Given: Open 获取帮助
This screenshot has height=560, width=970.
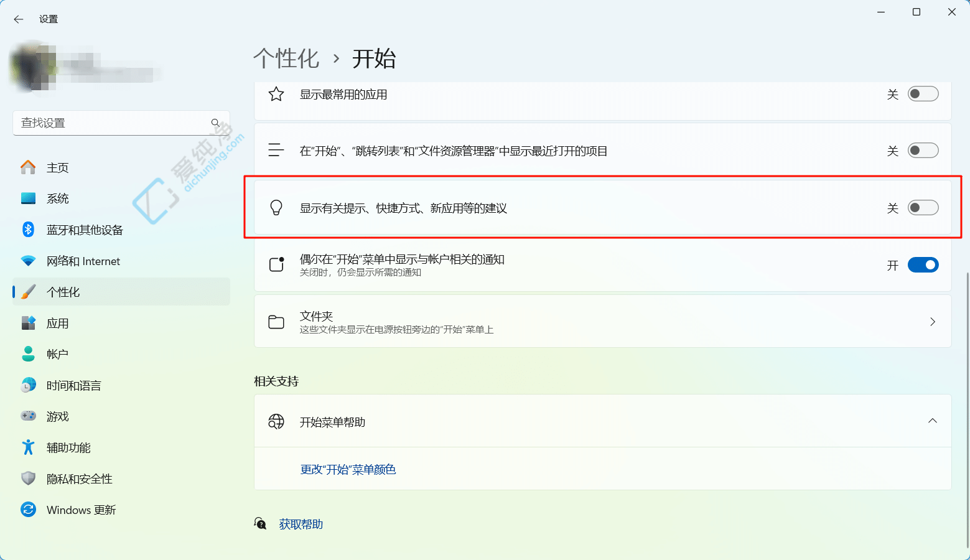Looking at the screenshot, I should [301, 523].
